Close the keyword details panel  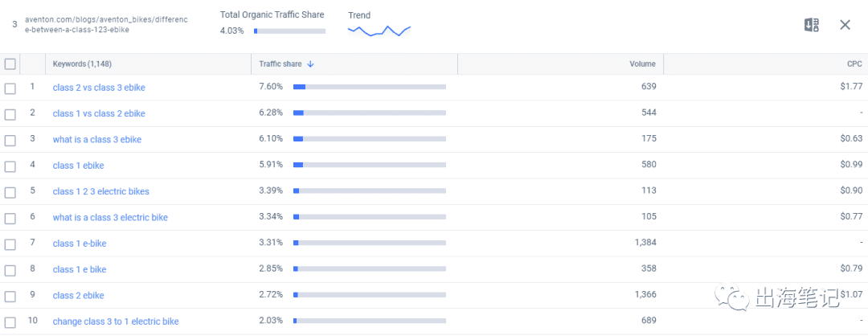point(845,25)
